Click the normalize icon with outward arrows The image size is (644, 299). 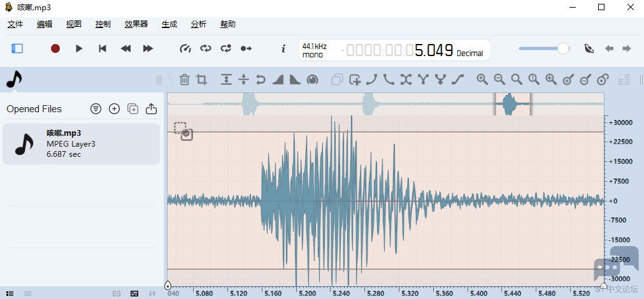point(226,80)
